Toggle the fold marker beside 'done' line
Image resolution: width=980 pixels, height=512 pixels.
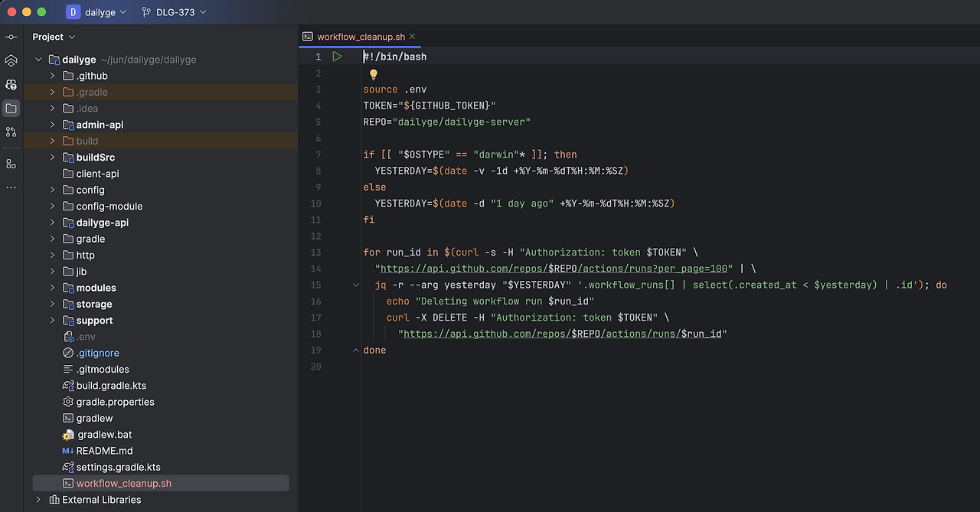355,350
